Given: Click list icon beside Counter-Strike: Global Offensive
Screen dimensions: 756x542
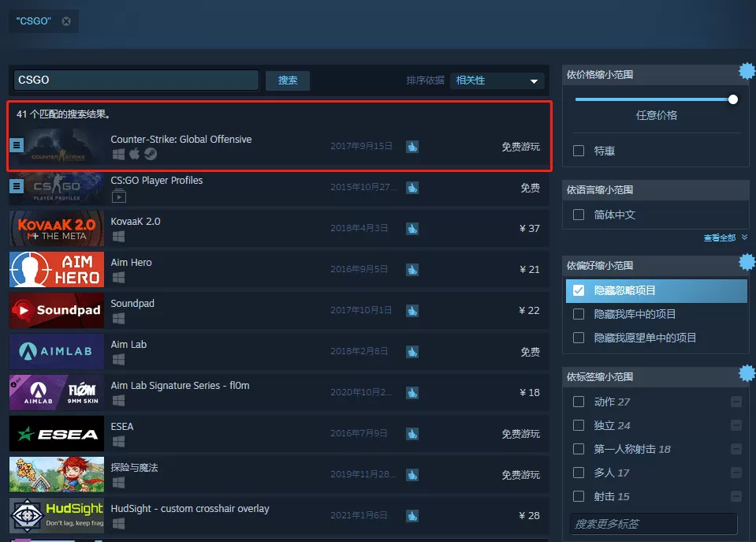Looking at the screenshot, I should [x=17, y=145].
